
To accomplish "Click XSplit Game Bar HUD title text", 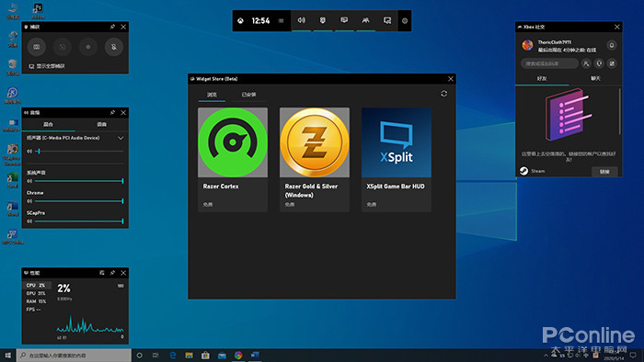I will [396, 187].
